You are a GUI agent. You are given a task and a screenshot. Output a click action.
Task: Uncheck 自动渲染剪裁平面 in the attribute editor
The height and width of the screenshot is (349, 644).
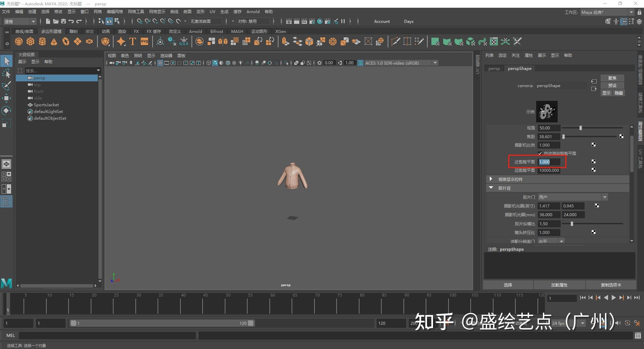[x=540, y=153]
